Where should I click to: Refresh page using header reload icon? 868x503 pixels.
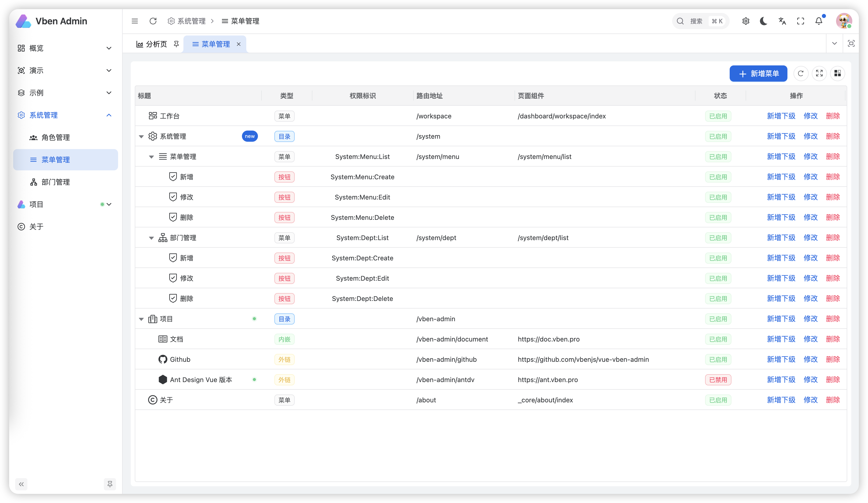tap(153, 21)
